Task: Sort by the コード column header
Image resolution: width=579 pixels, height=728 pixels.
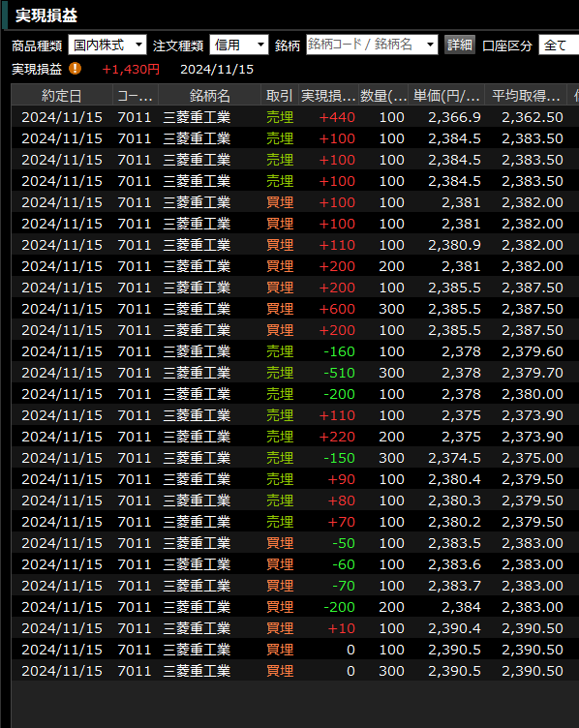Action: 136,96
